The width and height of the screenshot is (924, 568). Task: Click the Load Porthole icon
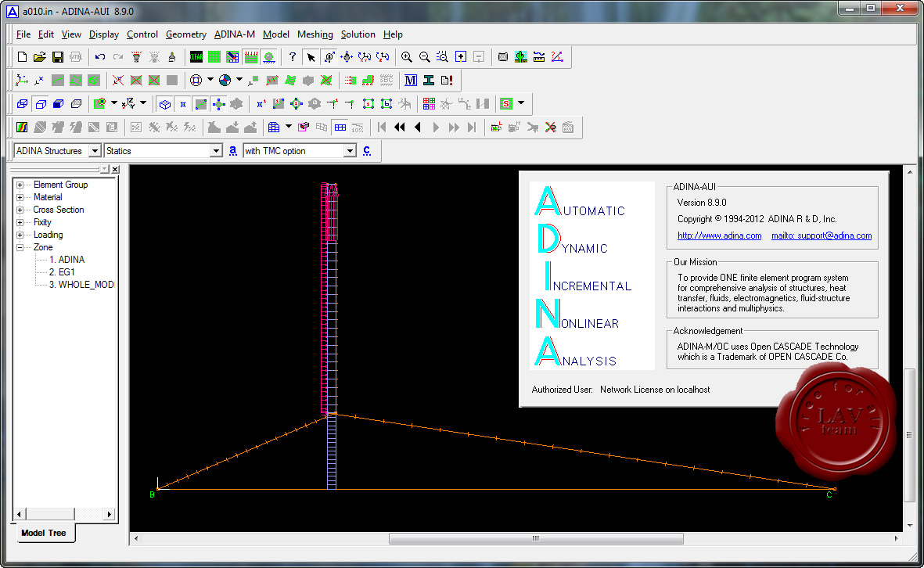click(x=496, y=128)
